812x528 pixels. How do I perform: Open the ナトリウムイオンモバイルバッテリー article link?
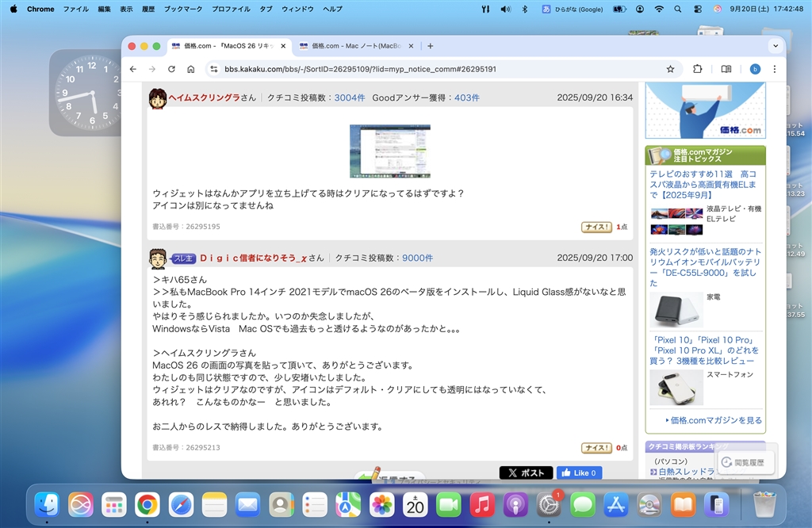pyautogui.click(x=705, y=267)
